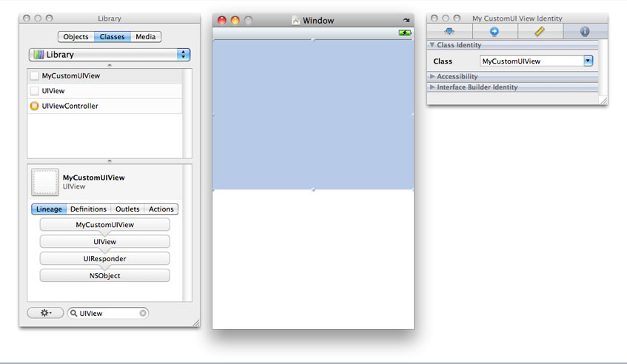The height and width of the screenshot is (364, 627).
Task: Select the Classes segment in Library
Action: [x=112, y=37]
